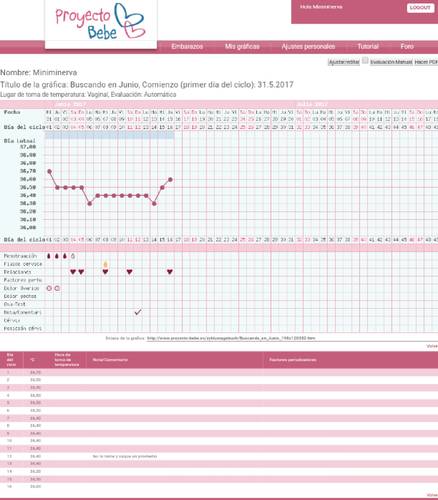This screenshot has width=438, height=500.
Task: Click the Dolor Ovarios row label
Action: [x=21, y=288]
